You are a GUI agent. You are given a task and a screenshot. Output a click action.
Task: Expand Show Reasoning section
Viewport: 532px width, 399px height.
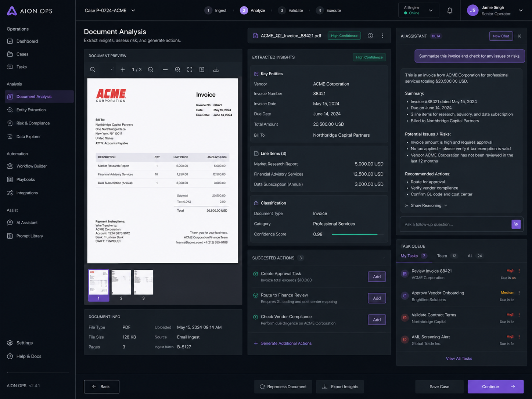[x=426, y=205]
